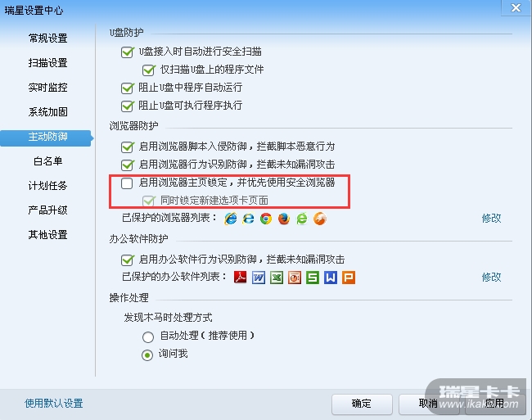The image size is (532, 420).
Task: Click the green WPS Spreadsheet icon
Action: (x=313, y=278)
